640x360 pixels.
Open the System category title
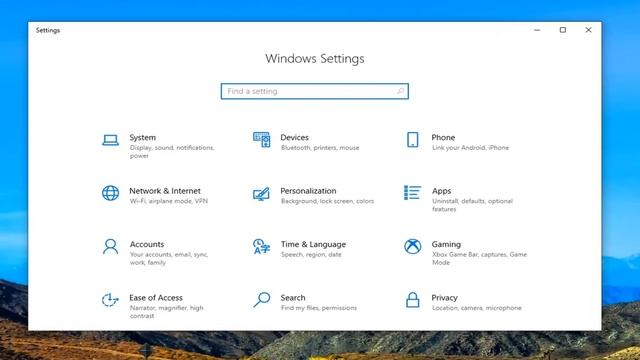(x=142, y=138)
